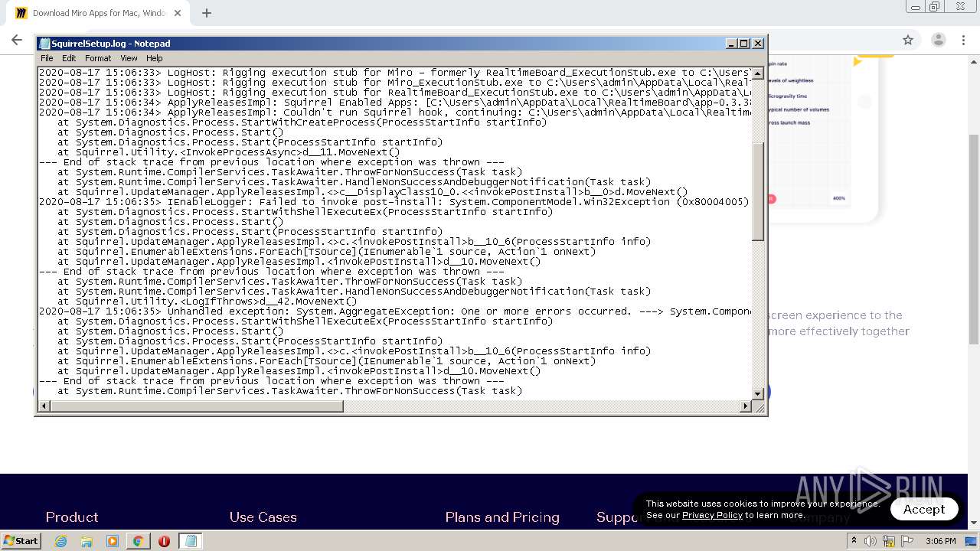Close the Download Miro Apps tab
980x551 pixels.
pos(178,13)
